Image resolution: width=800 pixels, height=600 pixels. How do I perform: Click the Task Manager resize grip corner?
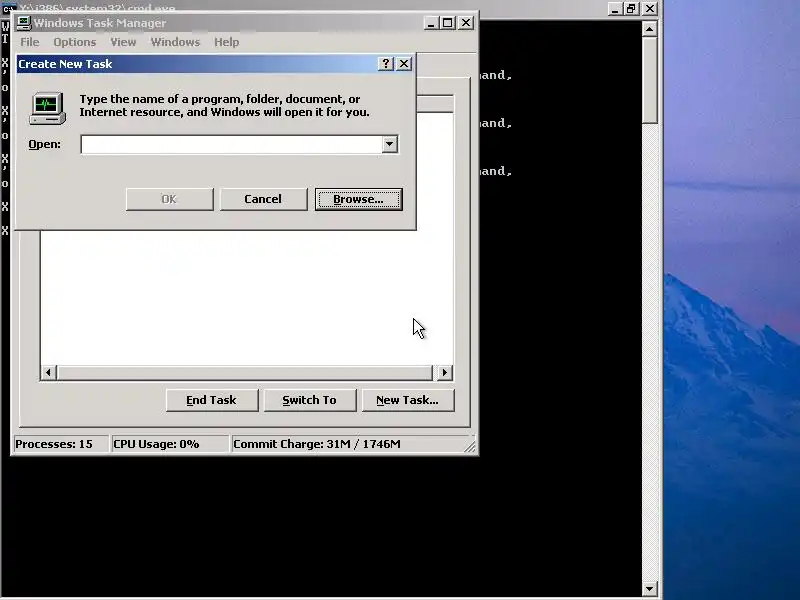[470, 446]
